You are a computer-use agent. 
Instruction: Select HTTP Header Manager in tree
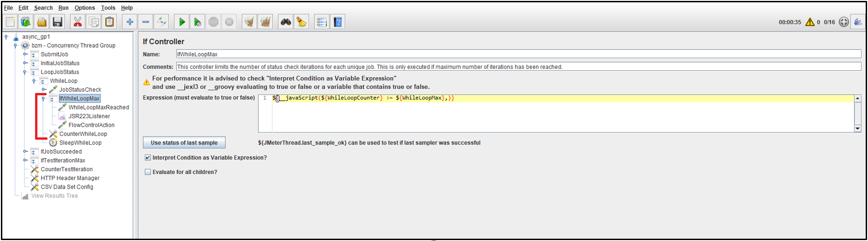70,178
